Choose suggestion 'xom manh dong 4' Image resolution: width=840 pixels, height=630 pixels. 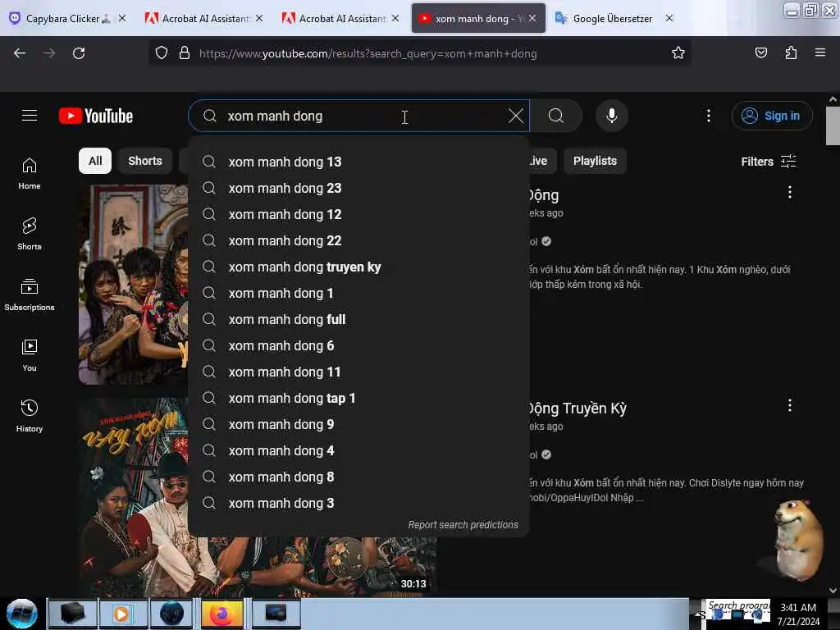[358, 450]
